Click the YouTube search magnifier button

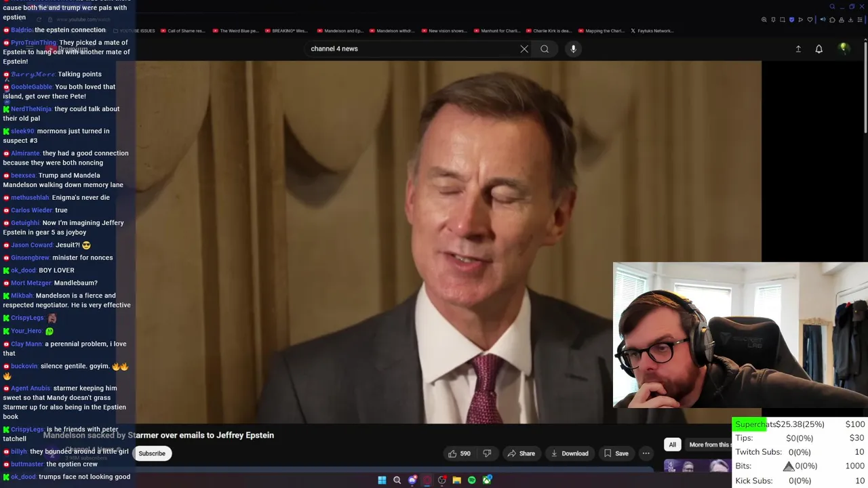point(545,49)
